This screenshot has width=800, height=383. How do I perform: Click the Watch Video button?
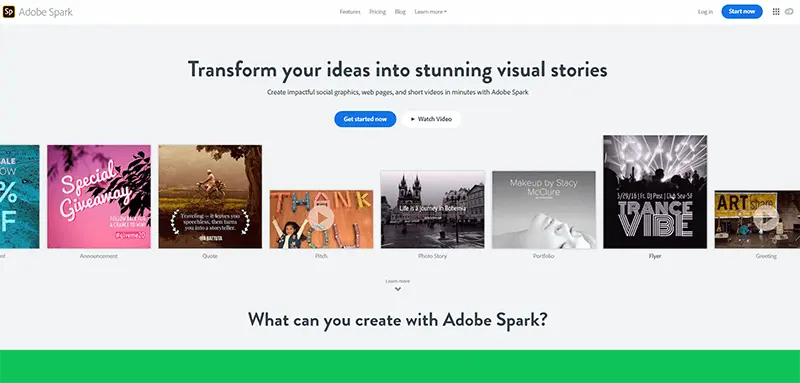point(431,119)
